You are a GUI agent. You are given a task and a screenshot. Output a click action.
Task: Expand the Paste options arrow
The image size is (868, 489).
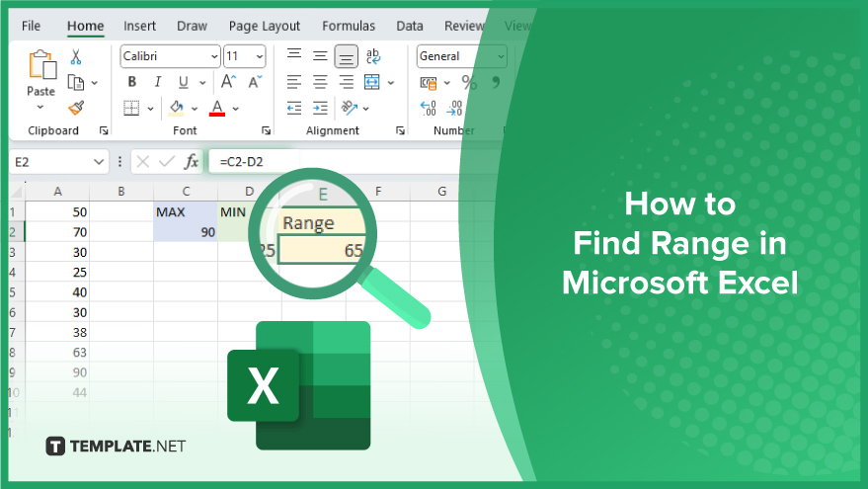click(40, 107)
